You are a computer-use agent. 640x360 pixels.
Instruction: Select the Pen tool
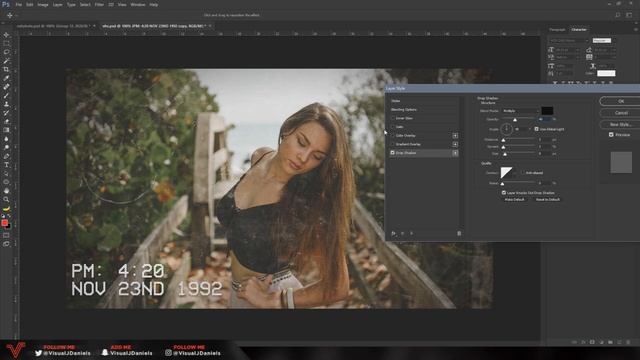pyautogui.click(x=6, y=156)
